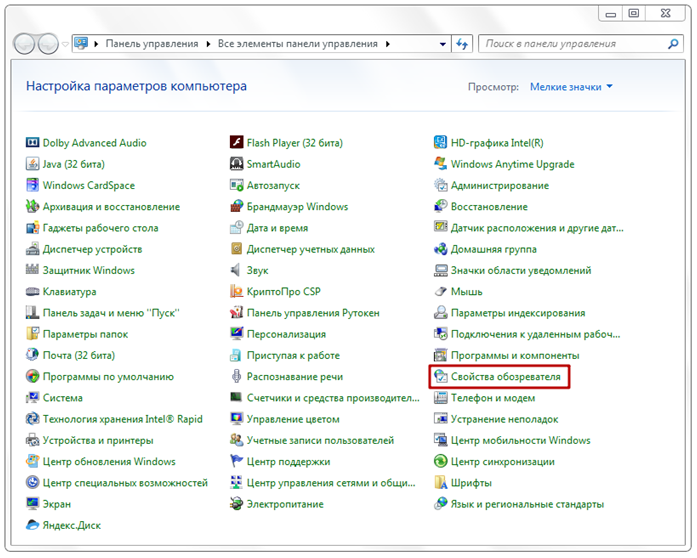Open the SmartAudio icon
697x558 pixels.
[236, 164]
